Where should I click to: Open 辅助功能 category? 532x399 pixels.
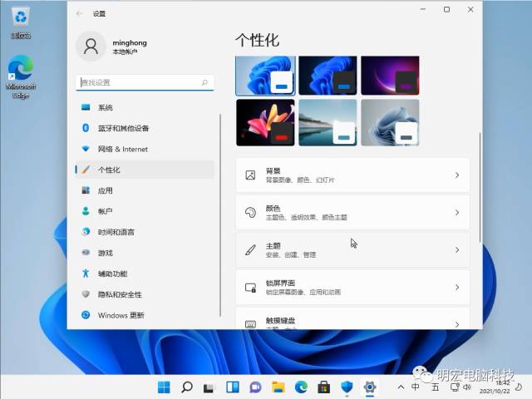145,273
